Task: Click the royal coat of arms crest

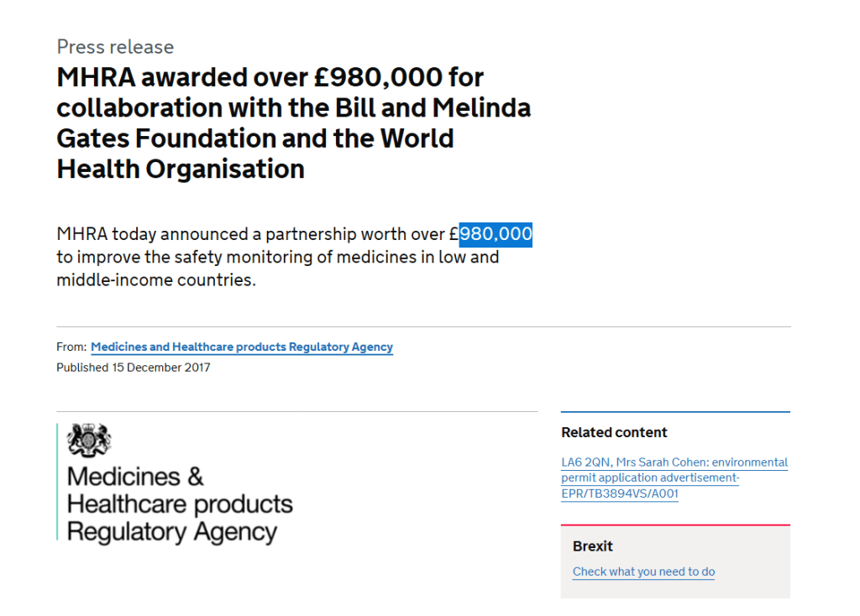Action: pyautogui.click(x=89, y=440)
